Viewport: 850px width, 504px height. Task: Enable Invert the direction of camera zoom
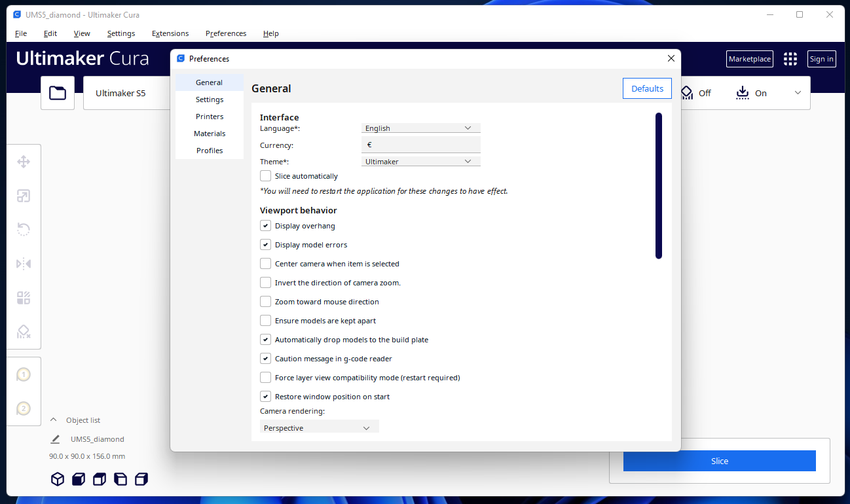(x=265, y=283)
